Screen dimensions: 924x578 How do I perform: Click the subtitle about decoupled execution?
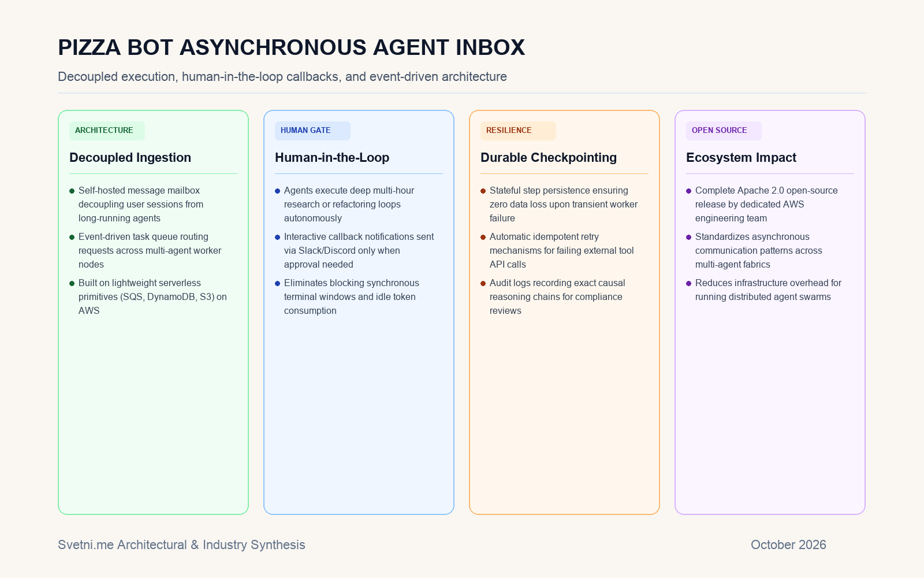(x=282, y=77)
